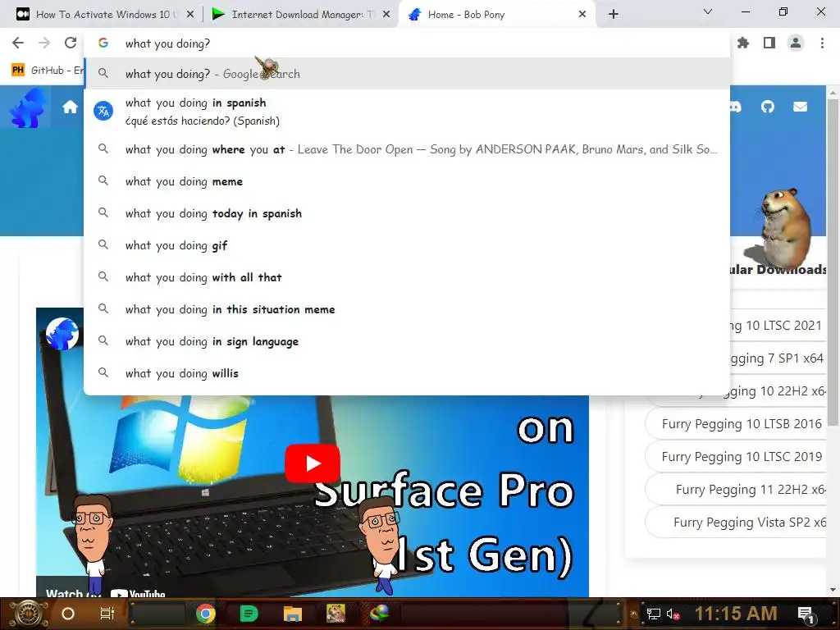Screen dimensions: 840x630
Task: Close the How To Activate Windows 10 tab
Action: [190, 15]
